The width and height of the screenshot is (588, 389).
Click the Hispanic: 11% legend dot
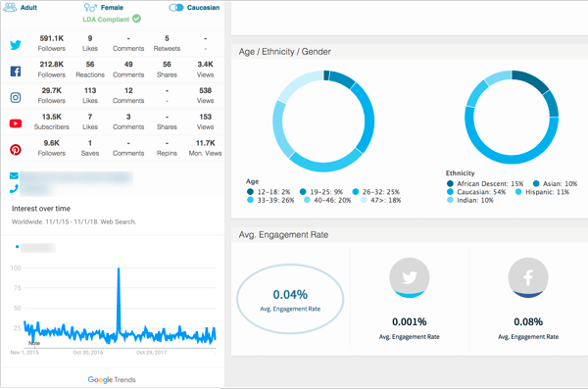518,192
